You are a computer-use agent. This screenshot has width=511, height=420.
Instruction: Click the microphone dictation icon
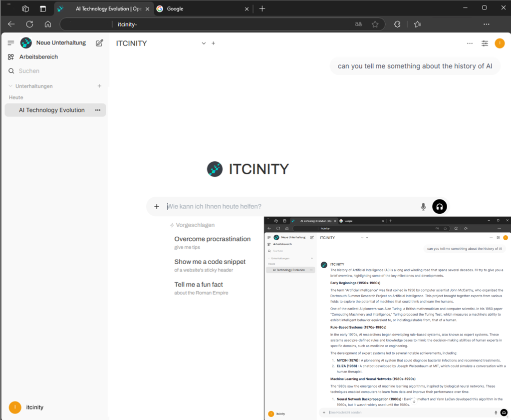tap(423, 207)
